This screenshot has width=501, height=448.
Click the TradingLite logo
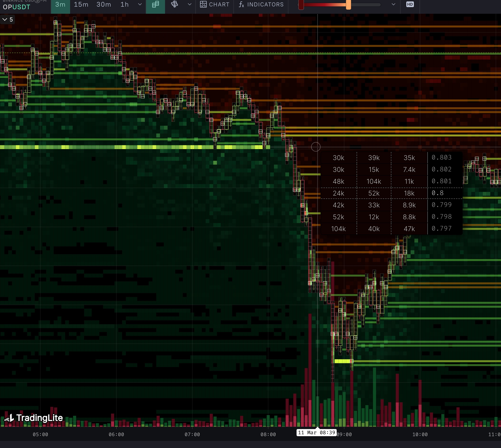coord(33,418)
